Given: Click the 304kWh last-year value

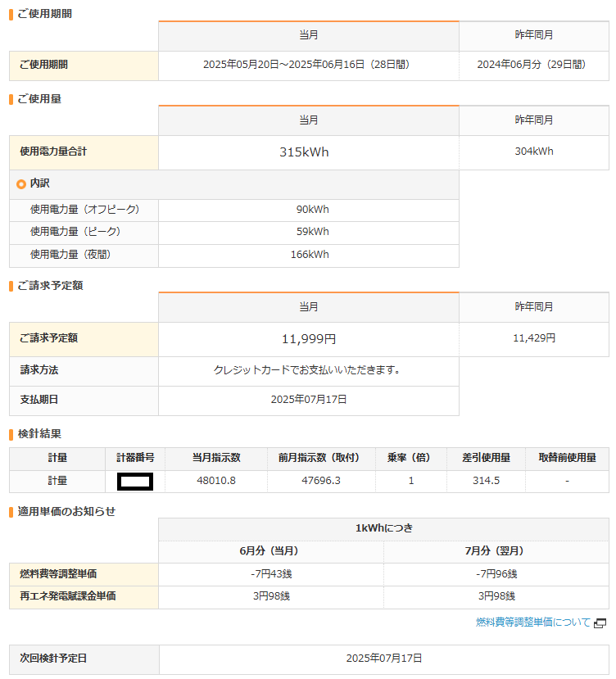Looking at the screenshot, I should tap(534, 152).
